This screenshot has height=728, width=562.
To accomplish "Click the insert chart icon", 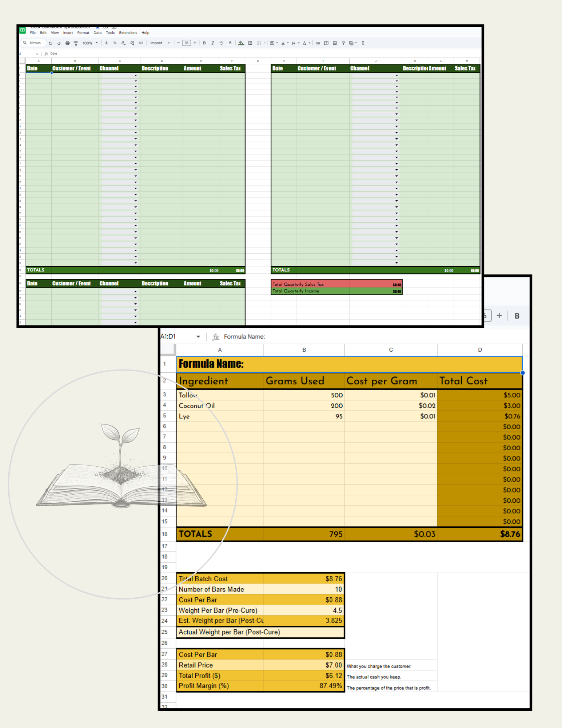I will [x=335, y=43].
